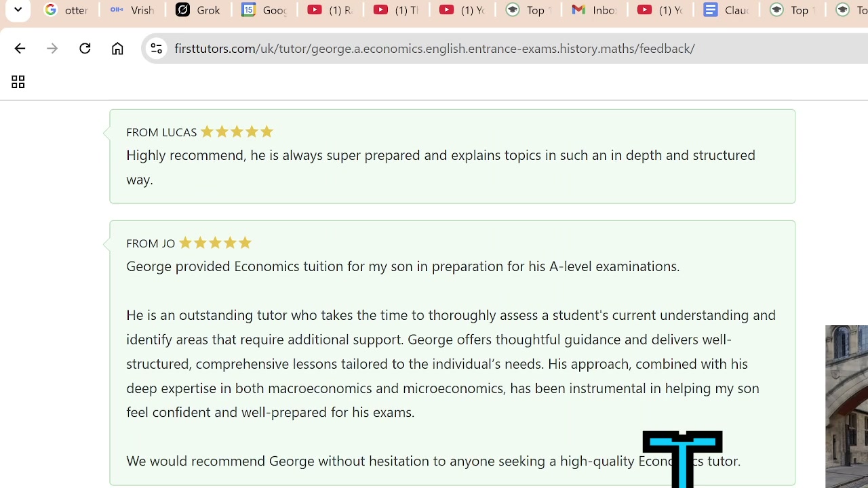Click the 'FROM JO' reviewer label
This screenshot has height=488, width=868.
point(151,243)
